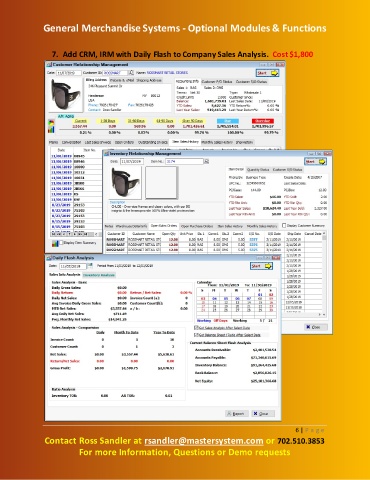This screenshot has width=370, height=480.
Task: Open the A/R Aging bar chart icon
Action: click(51, 126)
